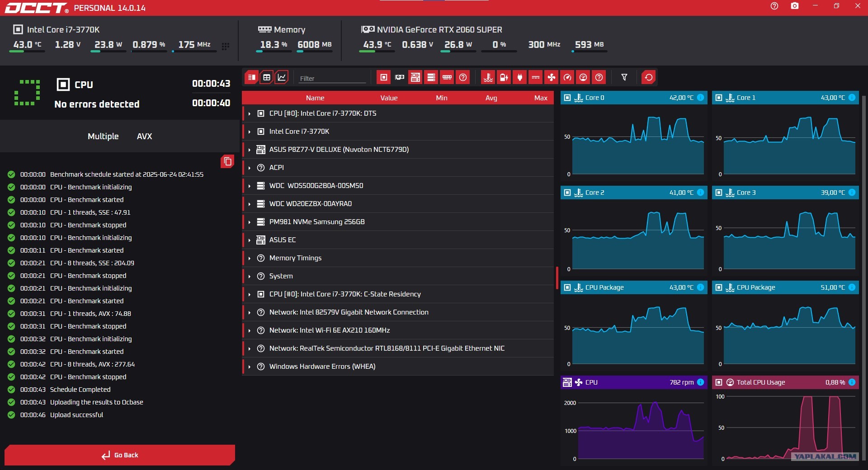Click the Core 3 graph info icon

(x=852, y=193)
